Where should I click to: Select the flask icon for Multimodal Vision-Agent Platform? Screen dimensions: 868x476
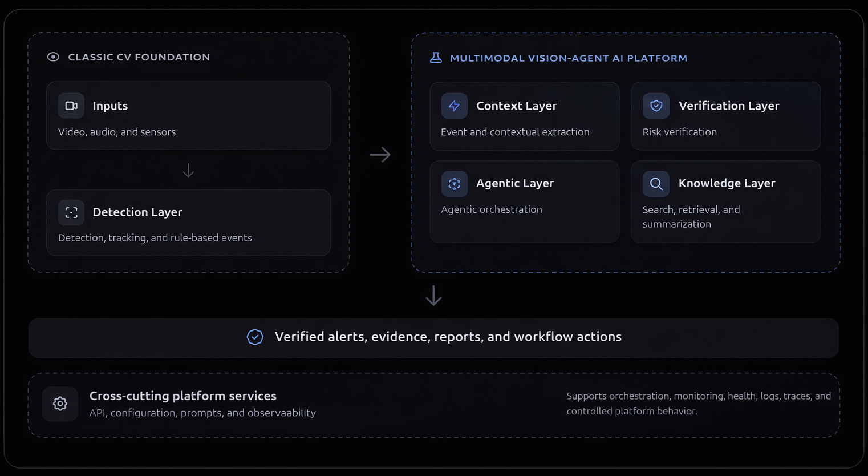point(436,57)
